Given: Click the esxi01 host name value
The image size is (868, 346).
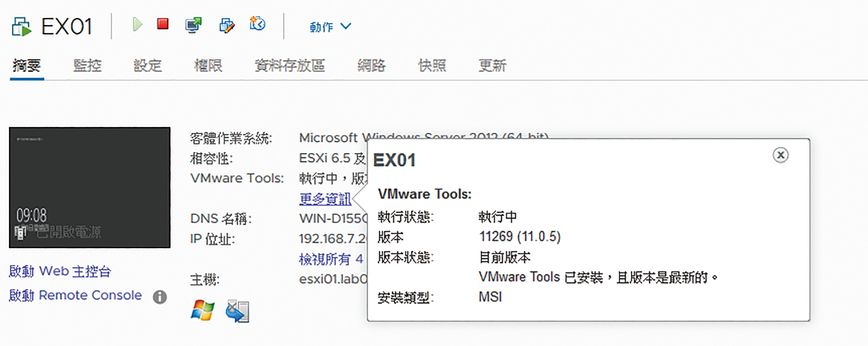Looking at the screenshot, I should click(x=333, y=279).
